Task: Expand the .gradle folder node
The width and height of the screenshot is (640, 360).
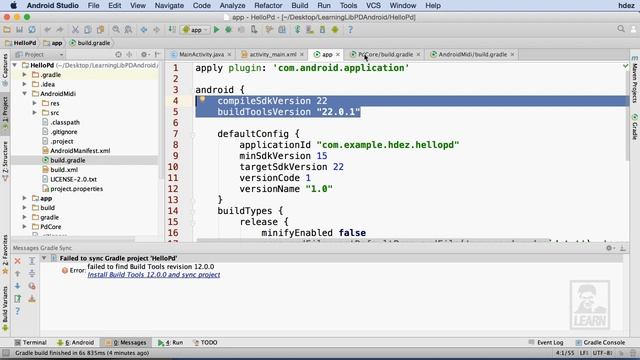Action: click(24, 75)
